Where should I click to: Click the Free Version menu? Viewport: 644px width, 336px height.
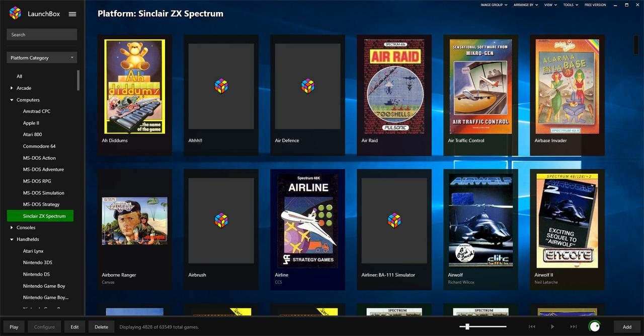[595, 5]
